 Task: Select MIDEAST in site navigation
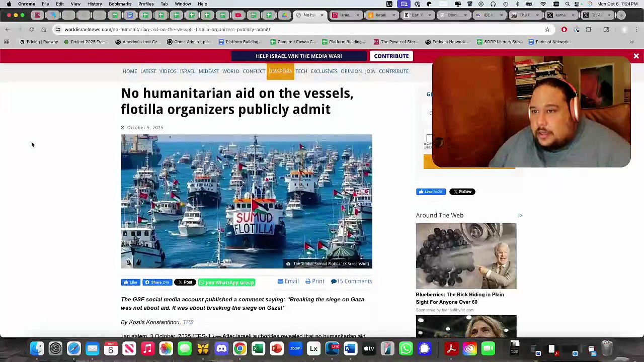point(209,71)
